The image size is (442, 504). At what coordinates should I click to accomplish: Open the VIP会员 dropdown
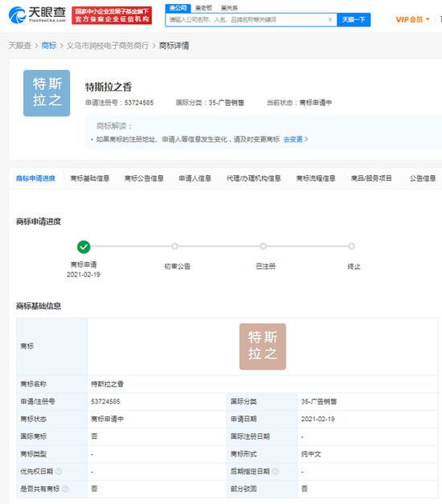point(412,19)
